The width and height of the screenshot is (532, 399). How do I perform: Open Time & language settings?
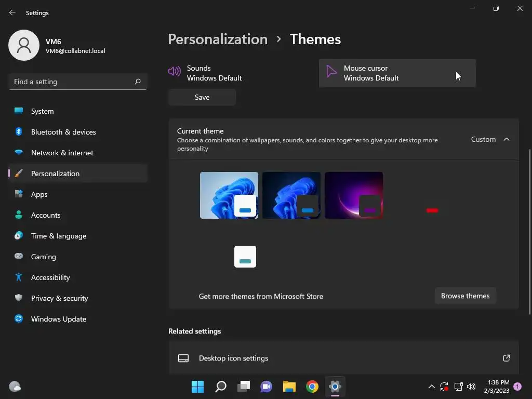click(x=78, y=236)
